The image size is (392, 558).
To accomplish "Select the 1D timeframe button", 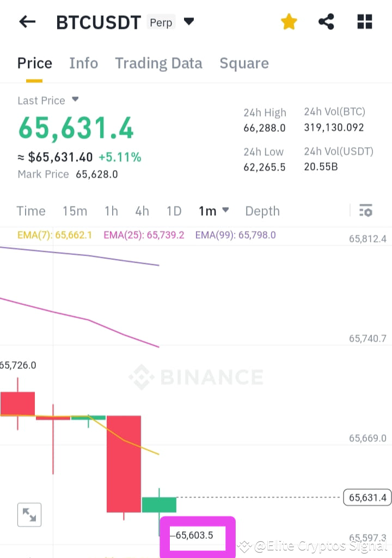I will (x=174, y=211).
